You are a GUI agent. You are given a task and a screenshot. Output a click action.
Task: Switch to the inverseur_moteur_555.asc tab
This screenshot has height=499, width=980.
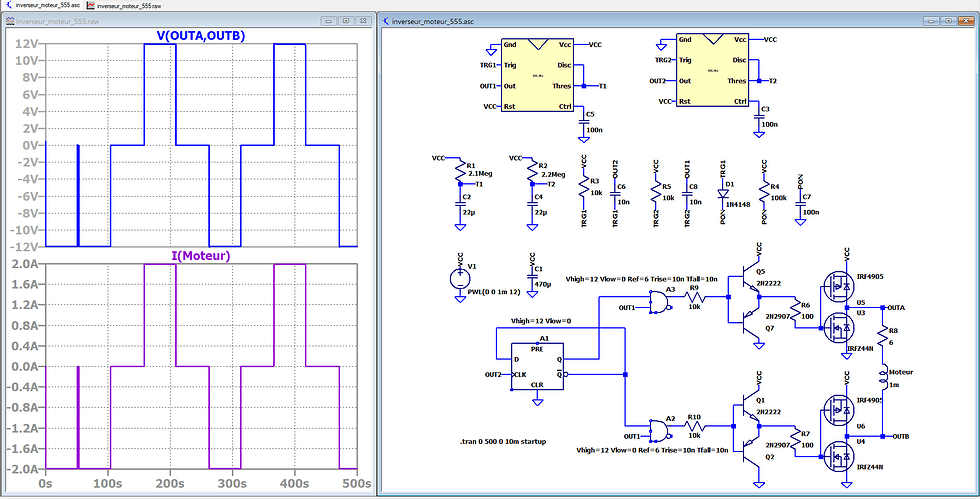[x=43, y=5]
